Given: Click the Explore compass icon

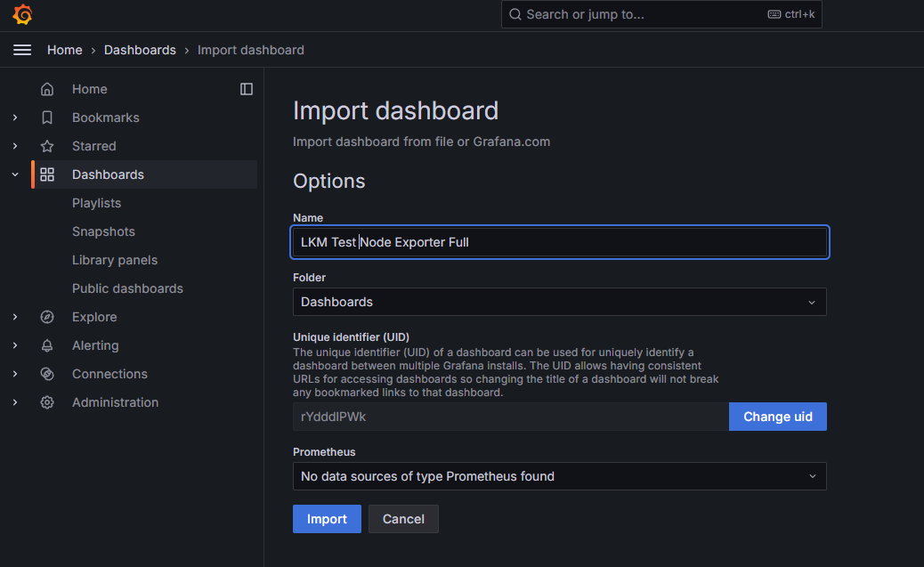Looking at the screenshot, I should click(47, 317).
